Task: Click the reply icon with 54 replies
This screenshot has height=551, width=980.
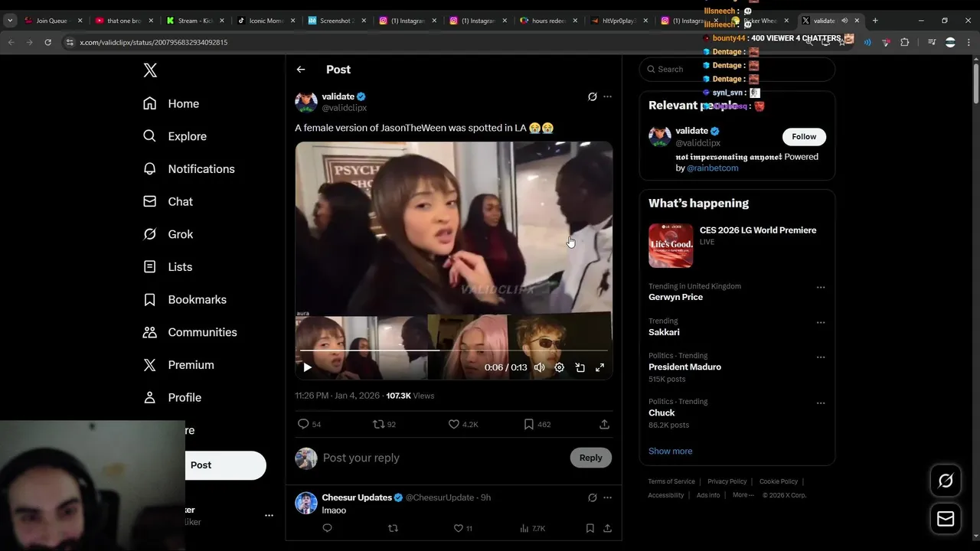Action: (309, 424)
